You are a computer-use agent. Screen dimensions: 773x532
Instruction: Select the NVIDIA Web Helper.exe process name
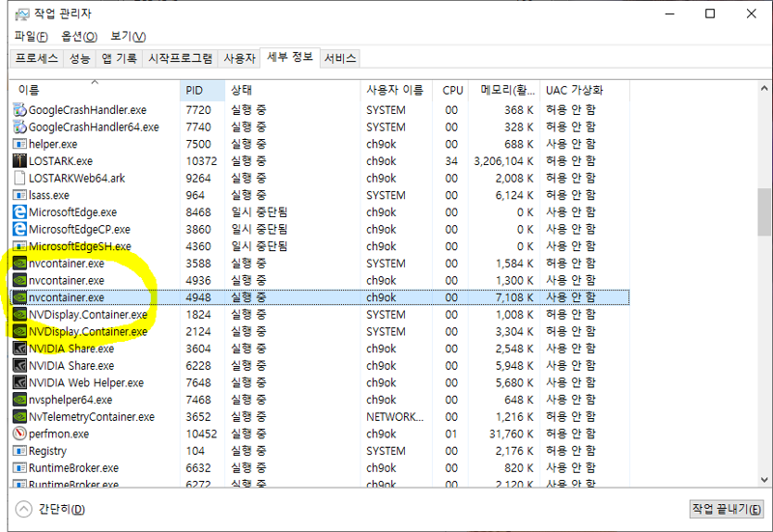click(x=86, y=382)
